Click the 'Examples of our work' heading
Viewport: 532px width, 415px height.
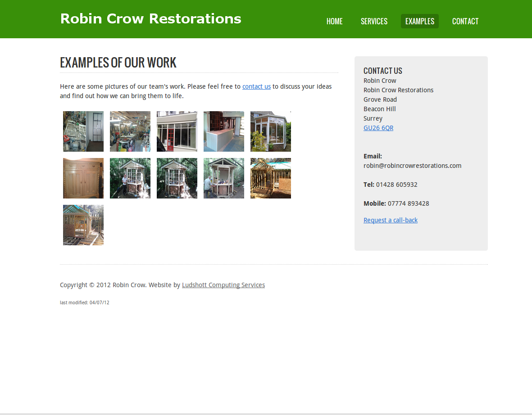point(118,63)
